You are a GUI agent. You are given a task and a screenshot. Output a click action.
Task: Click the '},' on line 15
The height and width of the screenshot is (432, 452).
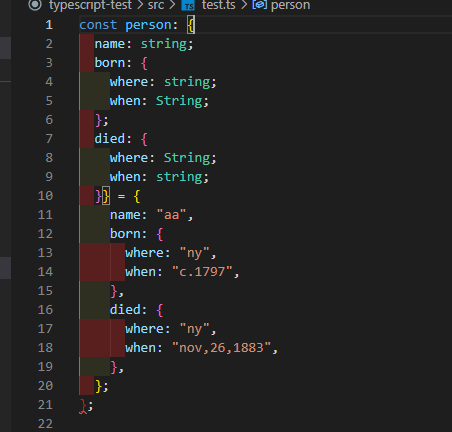117,291
